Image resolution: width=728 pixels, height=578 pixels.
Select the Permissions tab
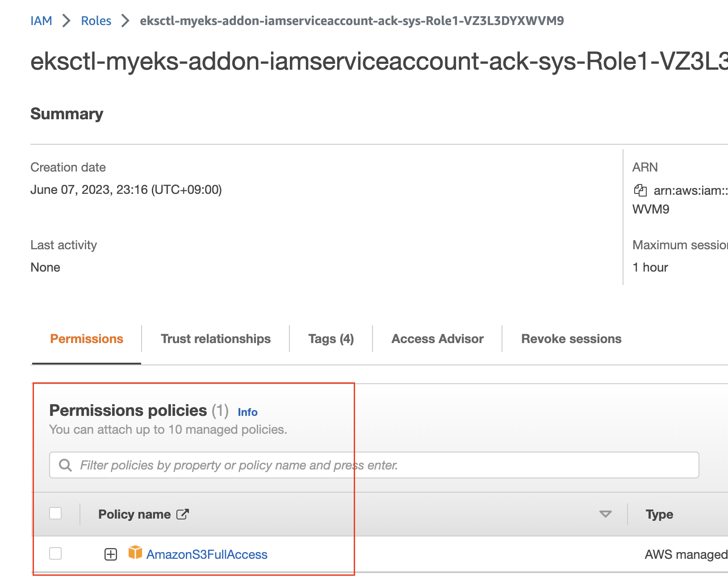pos(87,339)
